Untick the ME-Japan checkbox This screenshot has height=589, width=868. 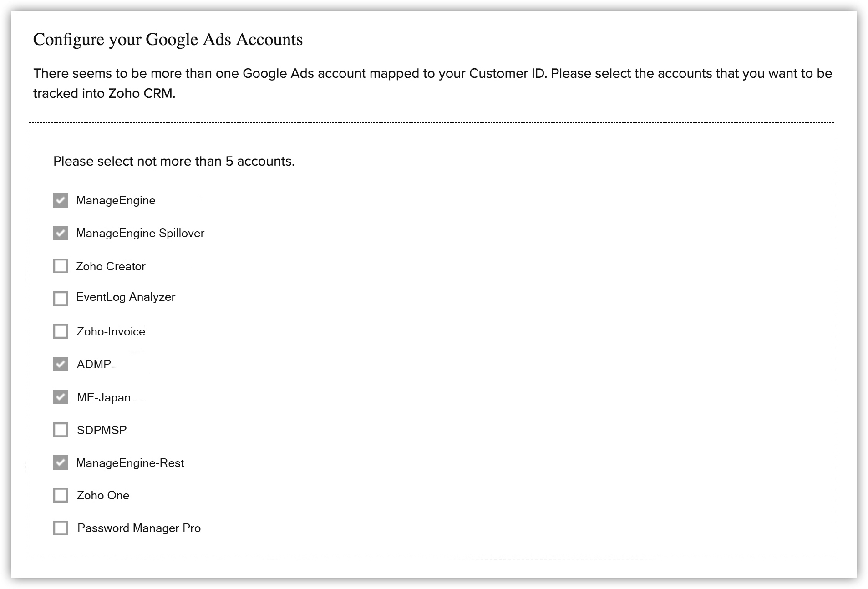tap(61, 397)
